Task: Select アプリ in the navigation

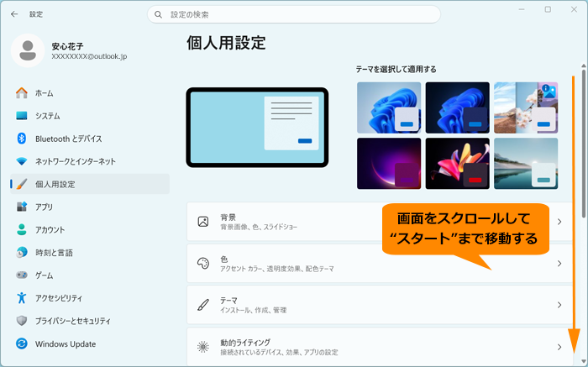Action: 90,207
